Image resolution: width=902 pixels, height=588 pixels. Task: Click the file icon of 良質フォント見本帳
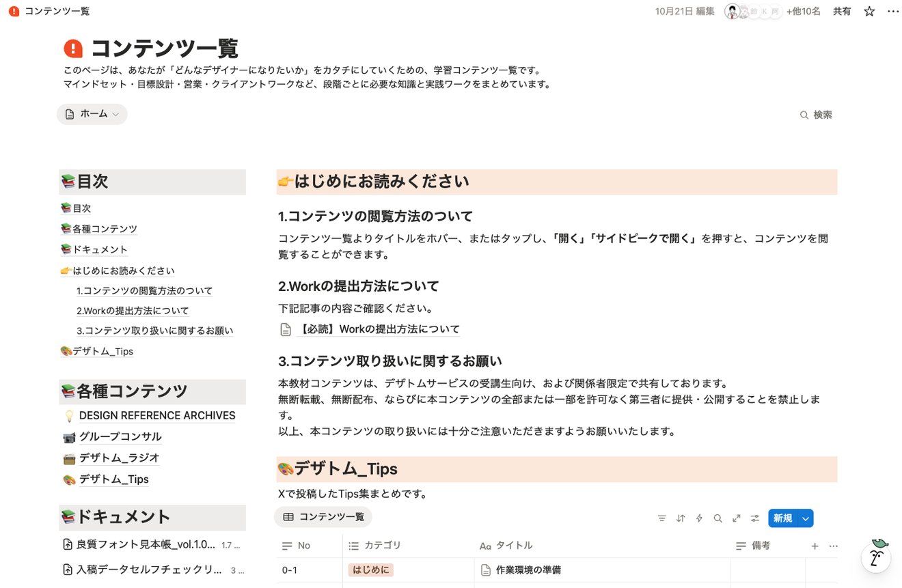[x=68, y=545]
